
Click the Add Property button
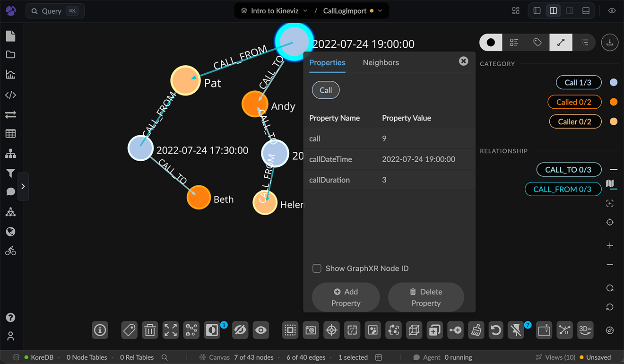(x=346, y=297)
